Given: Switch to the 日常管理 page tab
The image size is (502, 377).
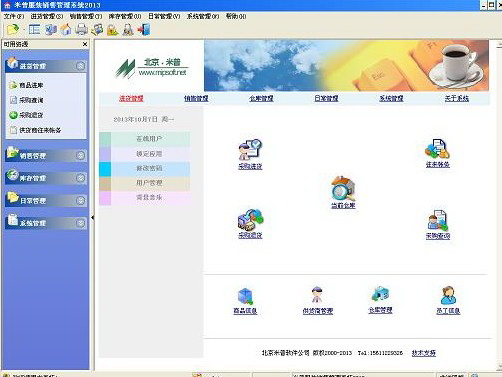Looking at the screenshot, I should (326, 98).
